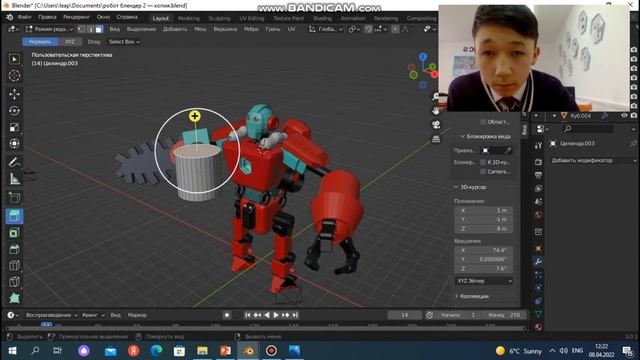Open PowerPoint from Windows taskbar
This screenshot has height=360, width=640.
(x=225, y=351)
